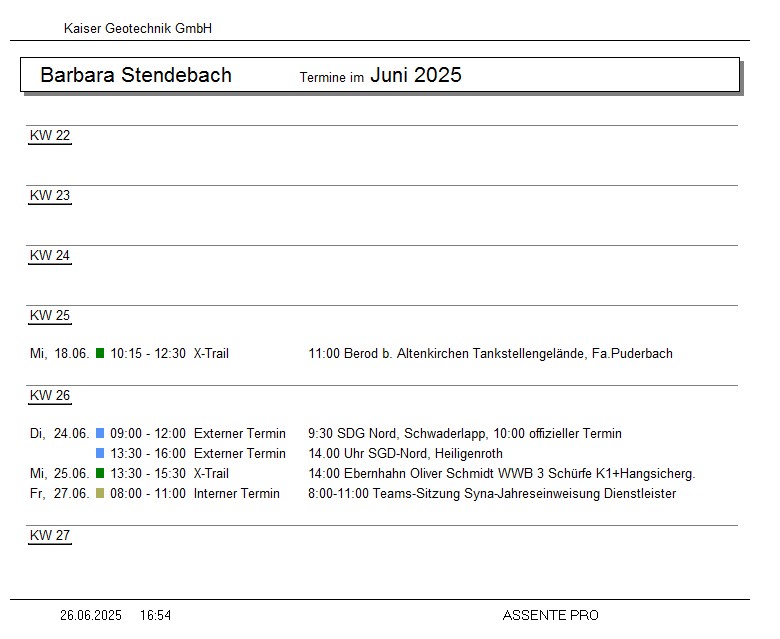Viewport: 780px width, 639px height.
Task: Click the Kaiser Geotechnik GmbH company header
Action: 138,29
